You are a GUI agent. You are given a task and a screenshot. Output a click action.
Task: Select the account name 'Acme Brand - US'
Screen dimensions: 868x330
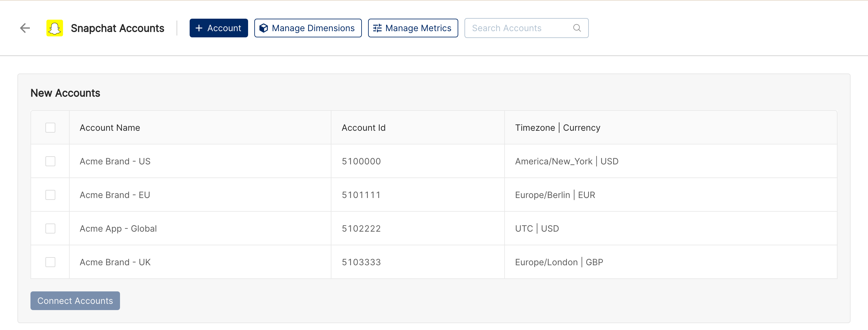[x=115, y=161]
